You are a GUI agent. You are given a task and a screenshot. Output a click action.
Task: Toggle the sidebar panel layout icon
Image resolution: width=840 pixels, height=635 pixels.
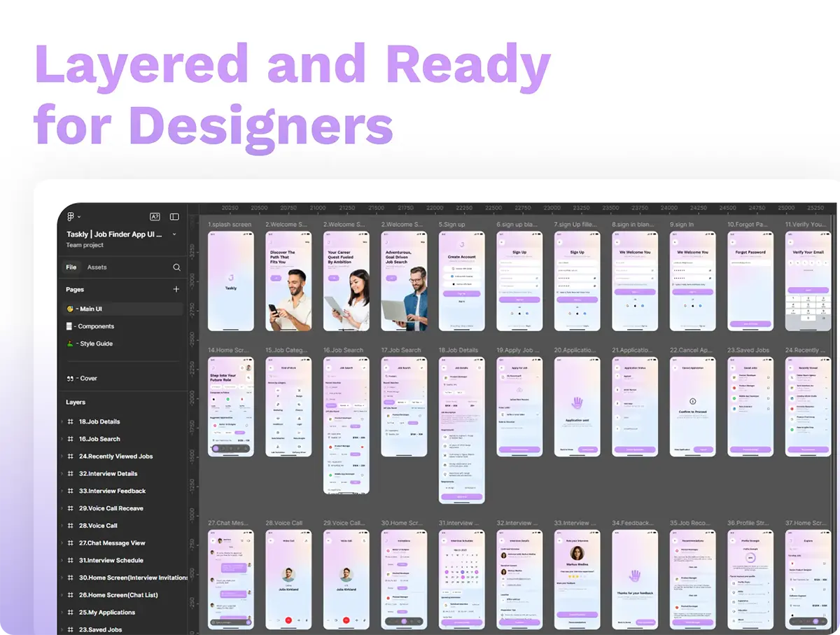(174, 217)
